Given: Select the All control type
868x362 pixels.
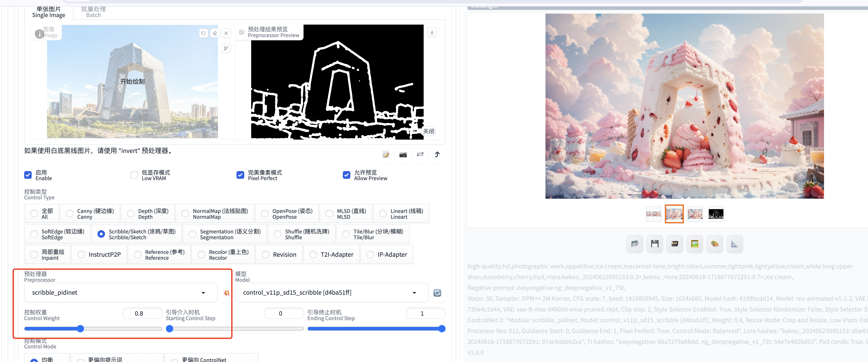Looking at the screenshot, I should 41,214.
